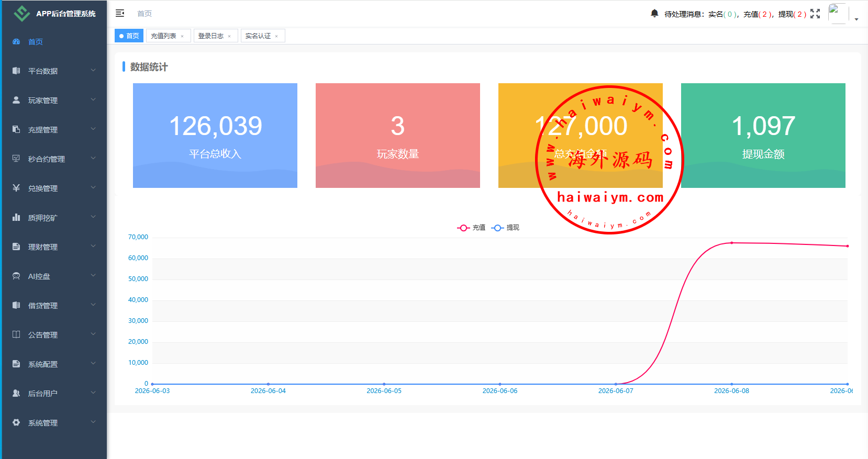Click the 充值 data point at 2026-06-08
The width and height of the screenshot is (868, 459).
click(x=731, y=243)
